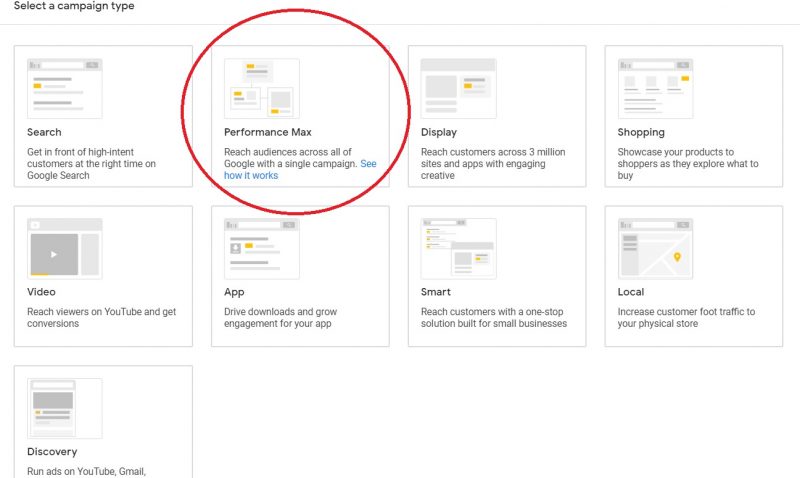Click the Smart campaign illustration icon

pyautogui.click(x=458, y=248)
